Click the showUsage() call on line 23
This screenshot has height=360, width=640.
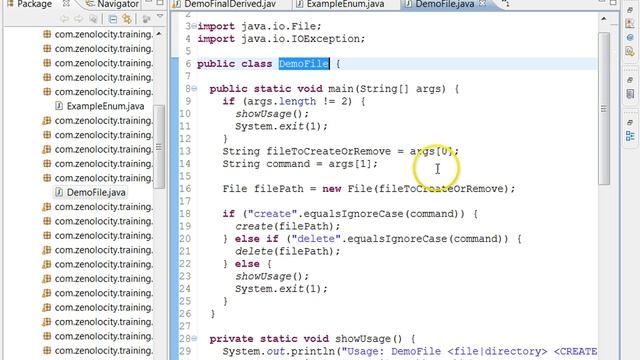pyautogui.click(x=272, y=276)
